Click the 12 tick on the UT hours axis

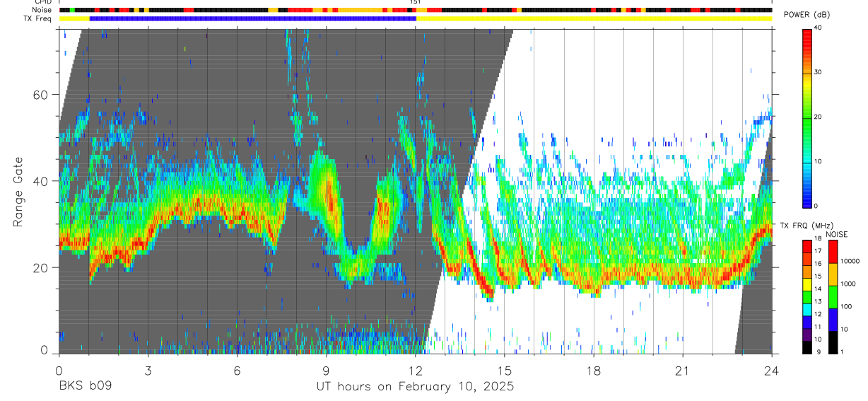[415, 371]
